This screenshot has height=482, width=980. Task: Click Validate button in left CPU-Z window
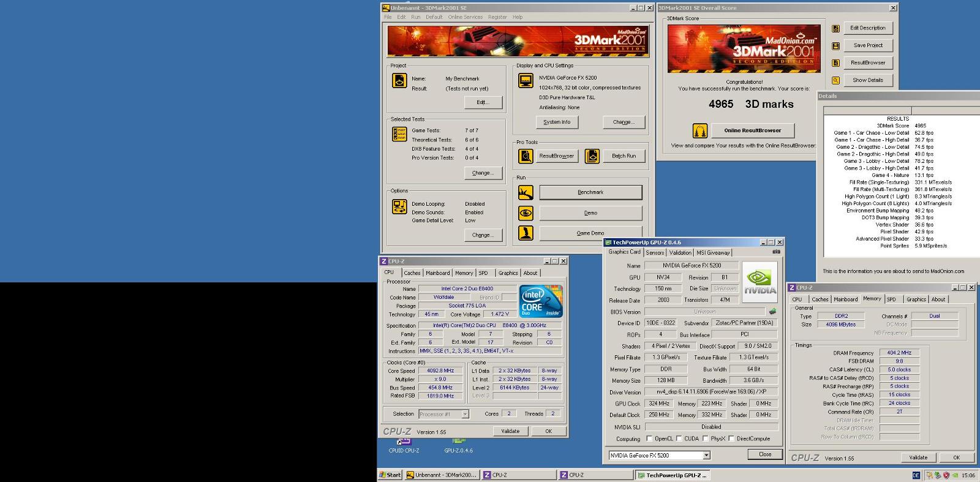point(510,431)
